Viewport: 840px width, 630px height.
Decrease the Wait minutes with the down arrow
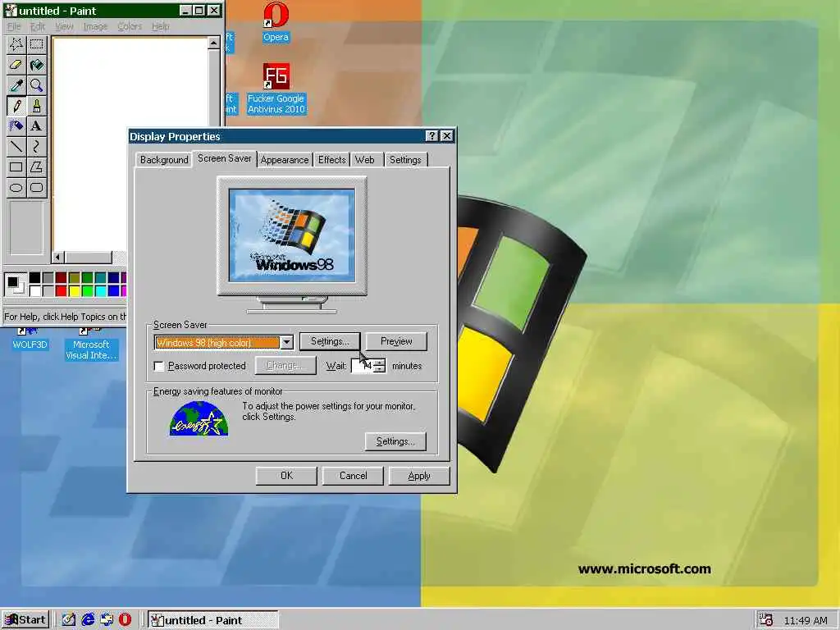point(379,369)
